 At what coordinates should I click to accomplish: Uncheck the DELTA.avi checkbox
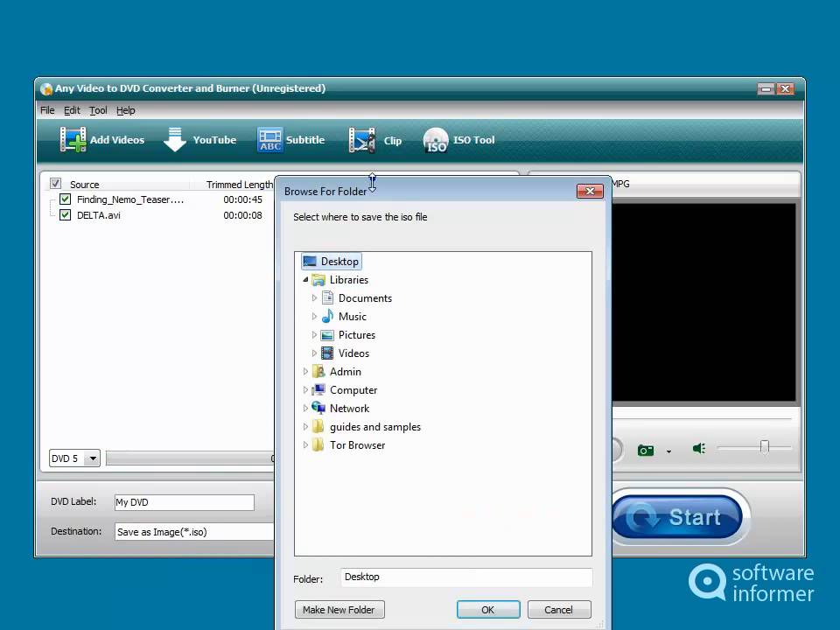66,215
